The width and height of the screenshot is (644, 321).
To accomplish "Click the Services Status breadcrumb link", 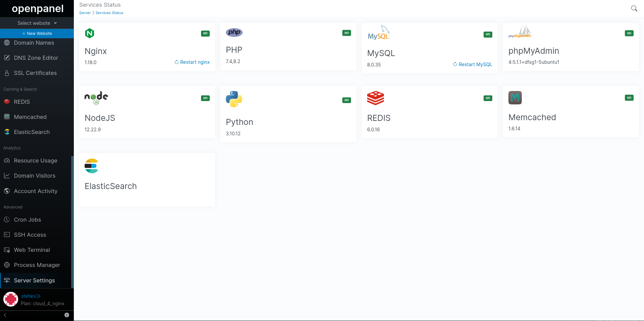I will (109, 13).
